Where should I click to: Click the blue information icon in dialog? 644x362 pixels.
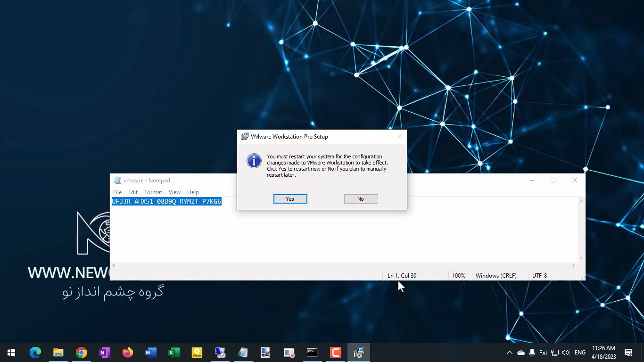tap(254, 161)
